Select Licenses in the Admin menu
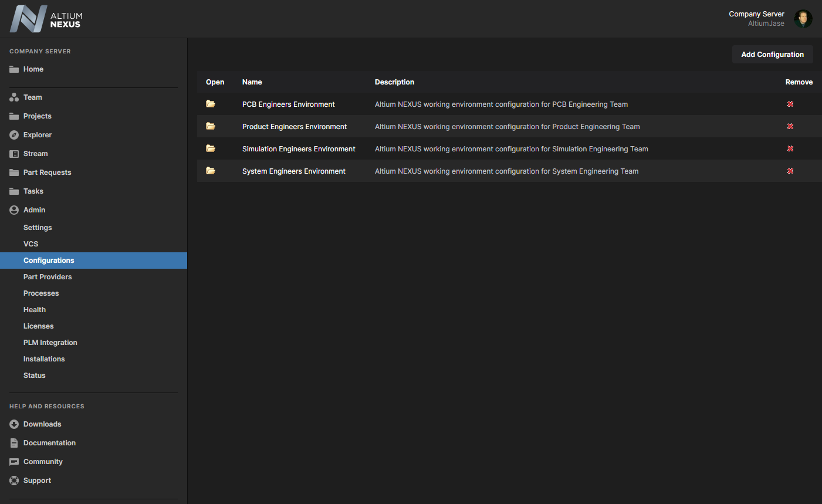 tap(39, 326)
